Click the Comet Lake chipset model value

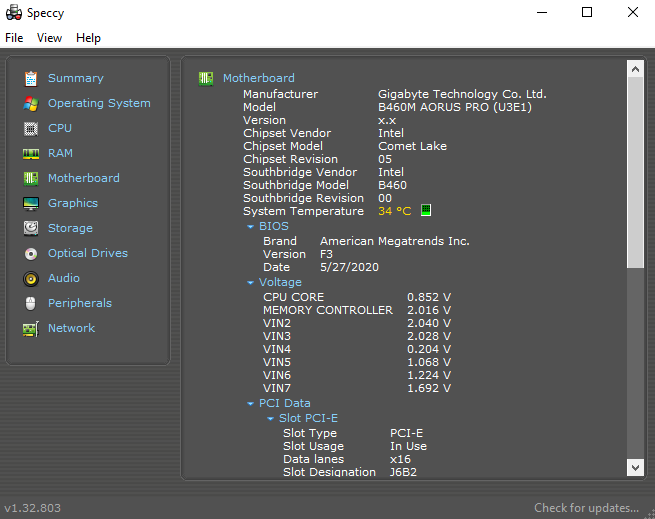pos(412,146)
